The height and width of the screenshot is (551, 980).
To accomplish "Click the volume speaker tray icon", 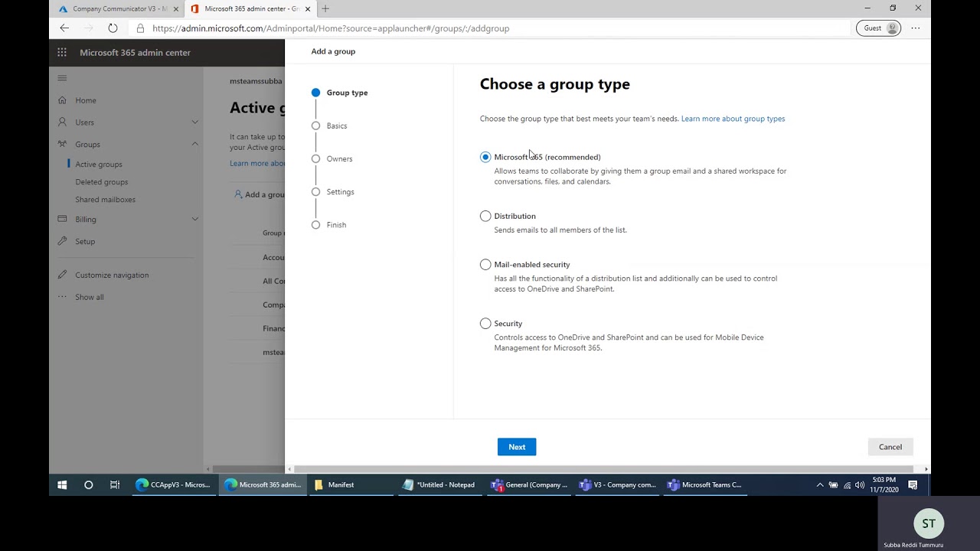I will pyautogui.click(x=860, y=485).
